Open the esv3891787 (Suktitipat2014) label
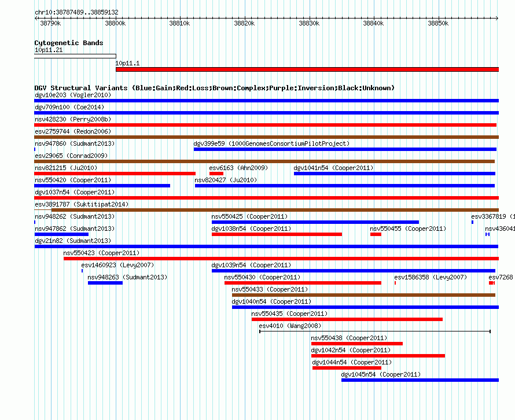Viewport: 515px width, 420px height. click(82, 204)
